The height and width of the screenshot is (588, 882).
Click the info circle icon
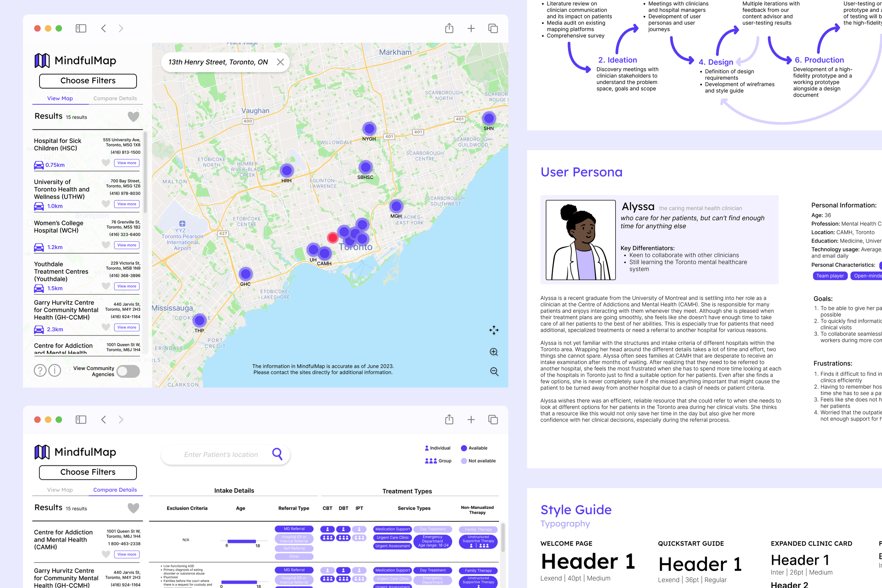pos(55,370)
